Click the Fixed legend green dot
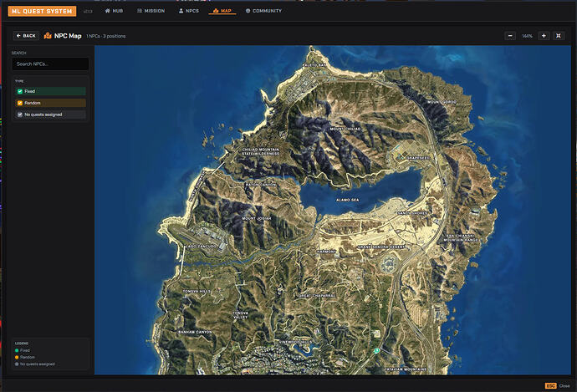The height and width of the screenshot is (392, 577). [x=17, y=350]
